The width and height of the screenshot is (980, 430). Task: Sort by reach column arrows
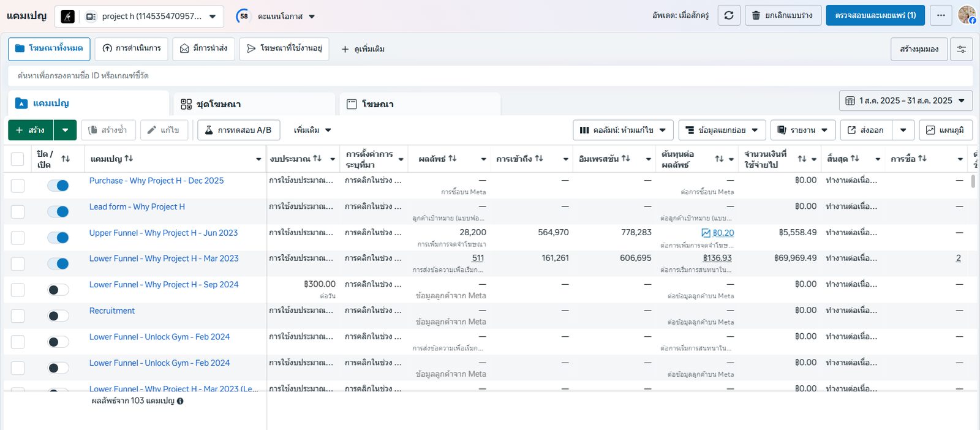(539, 158)
